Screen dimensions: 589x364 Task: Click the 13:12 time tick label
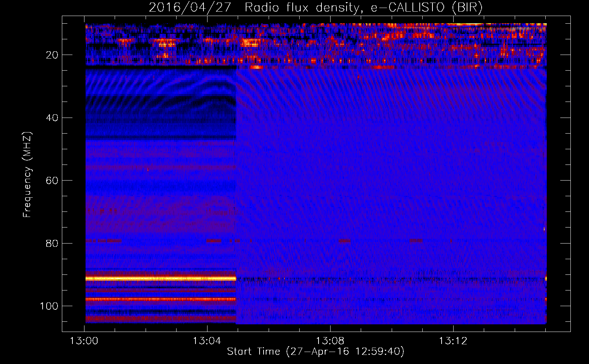pyautogui.click(x=453, y=341)
